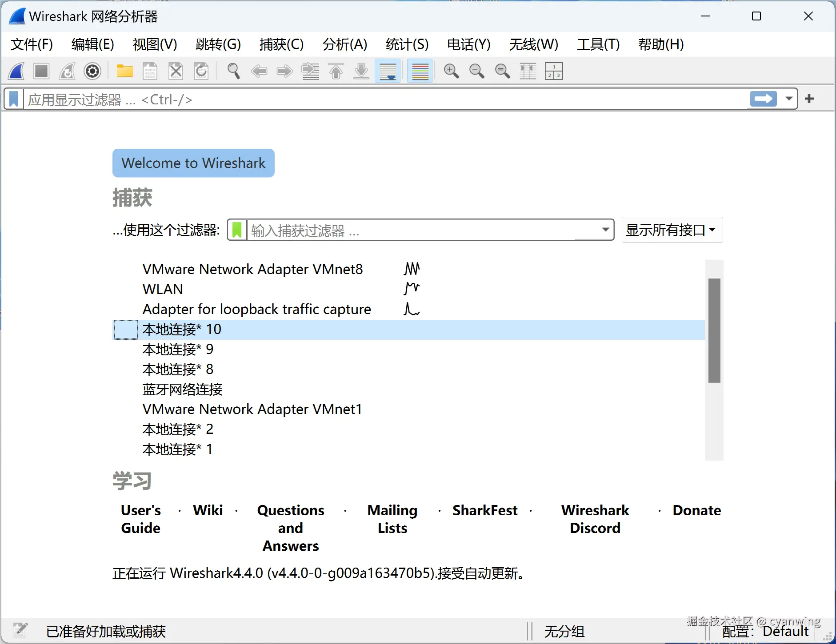Apply display filter arrow button
Viewport: 836px width, 644px height.
click(764, 99)
